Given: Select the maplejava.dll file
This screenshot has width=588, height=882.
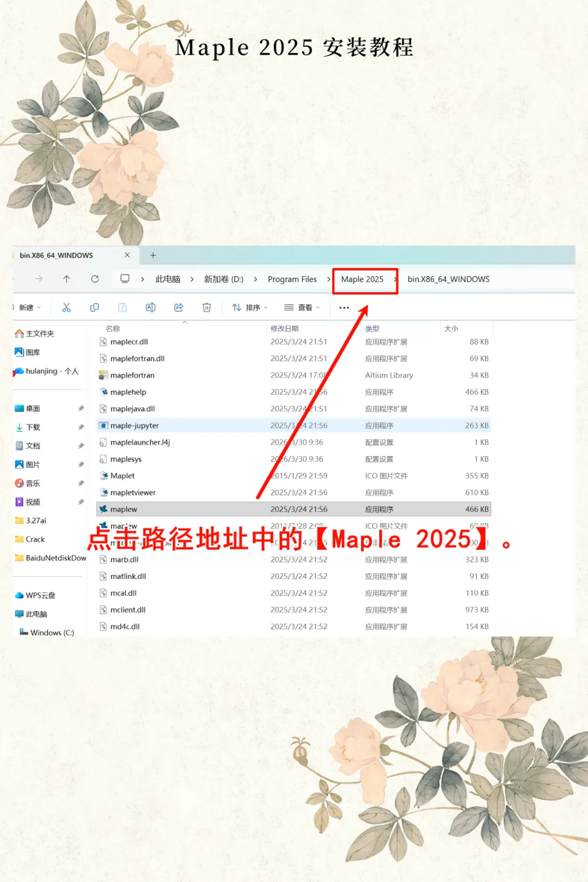Looking at the screenshot, I should point(294,409).
